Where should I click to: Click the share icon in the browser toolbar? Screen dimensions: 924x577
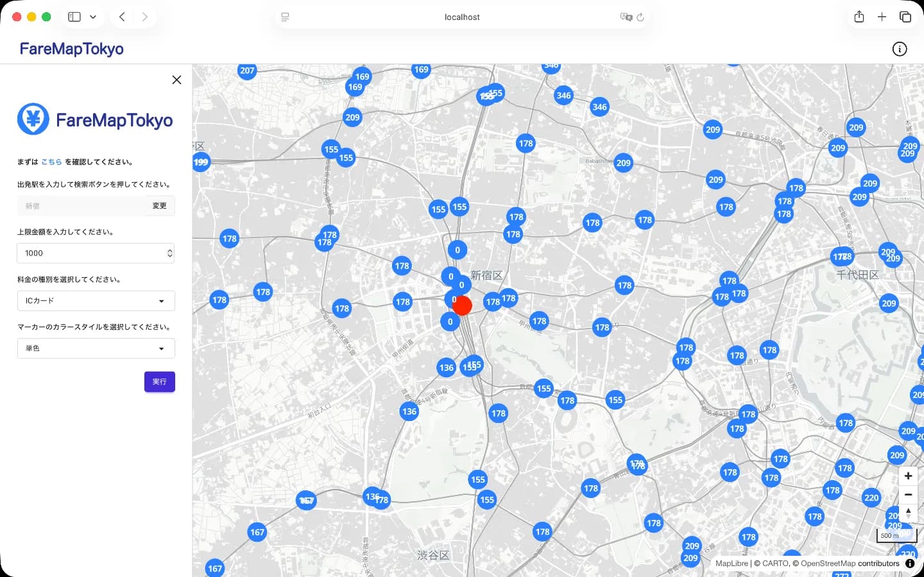pos(859,17)
